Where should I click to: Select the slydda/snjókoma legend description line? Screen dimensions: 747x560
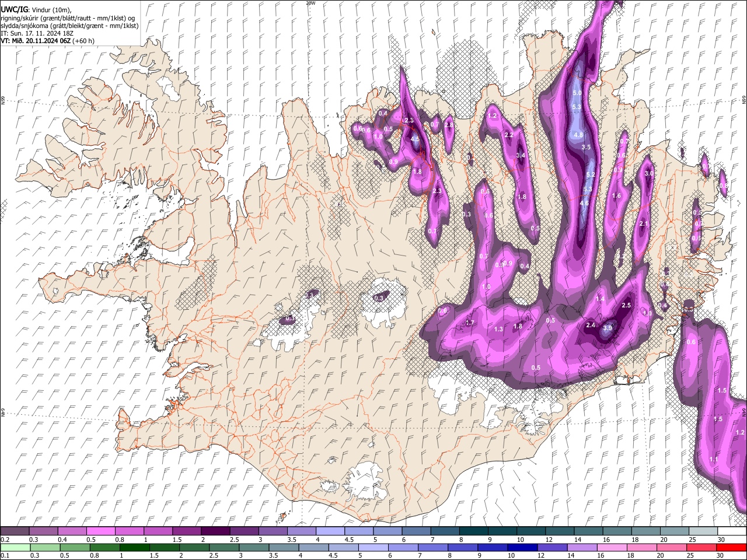[x=69, y=26]
